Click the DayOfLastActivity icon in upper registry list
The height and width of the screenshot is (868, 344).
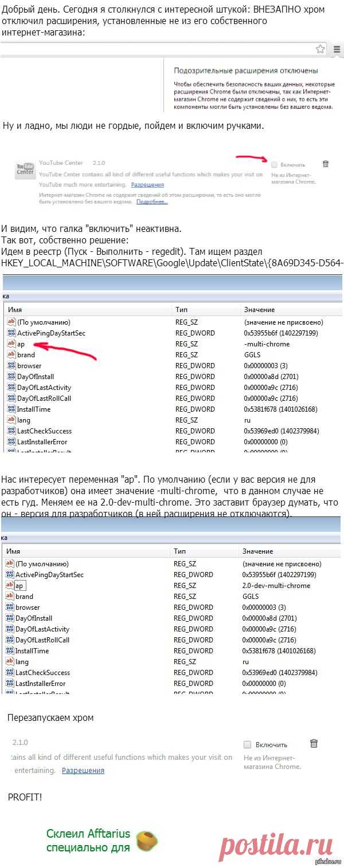click(x=11, y=387)
